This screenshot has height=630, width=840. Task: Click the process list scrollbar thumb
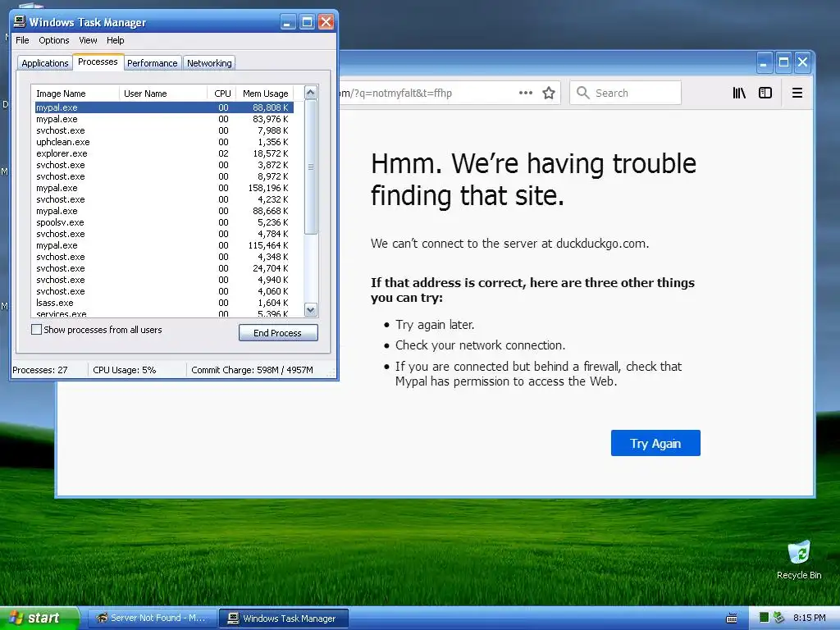tap(311, 167)
